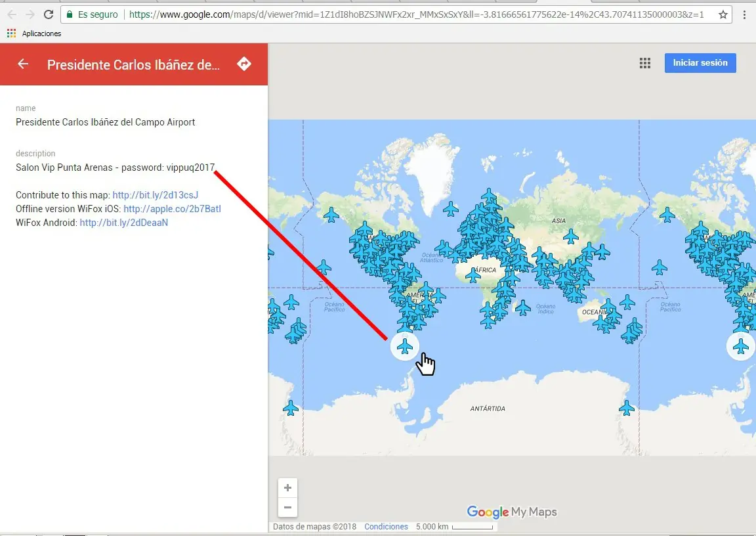Click the browser back arrow
Image resolution: width=756 pixels, height=536 pixels.
(x=12, y=14)
